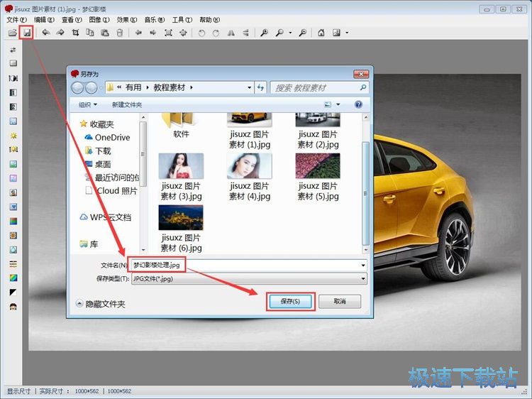Image resolution: width=532 pixels, height=399 pixels.
Task: Click the face portrait icon in left sidebar
Action: (x=13, y=307)
